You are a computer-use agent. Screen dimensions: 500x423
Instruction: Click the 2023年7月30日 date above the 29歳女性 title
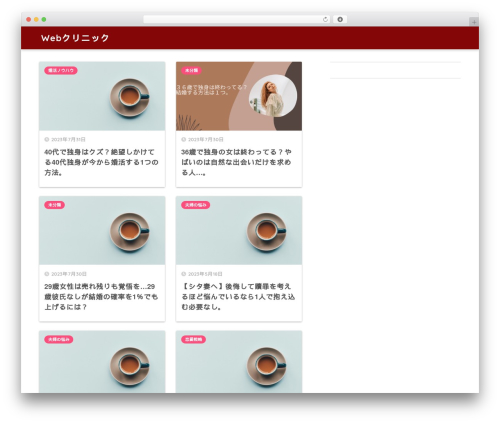(69, 274)
